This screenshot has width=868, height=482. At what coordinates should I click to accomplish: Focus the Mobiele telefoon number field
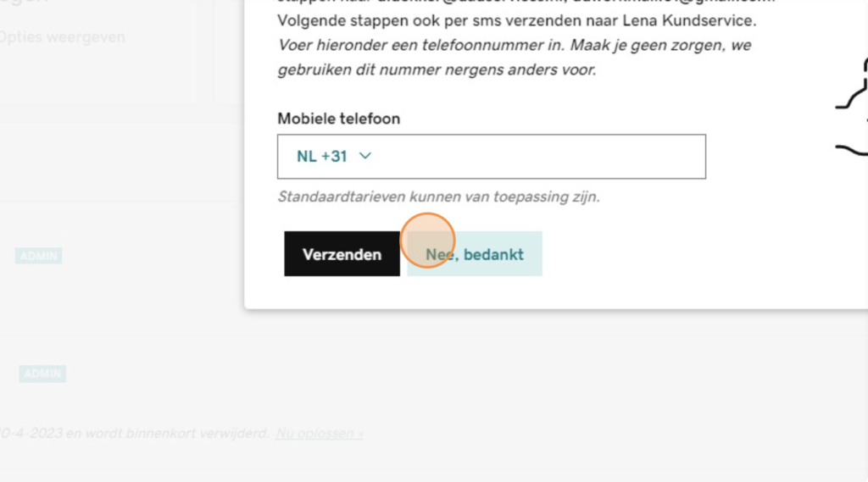(x=537, y=157)
